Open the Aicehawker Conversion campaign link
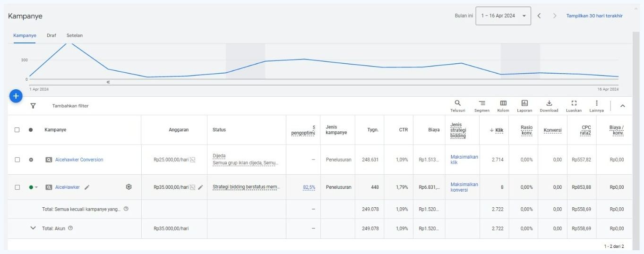 pos(79,160)
